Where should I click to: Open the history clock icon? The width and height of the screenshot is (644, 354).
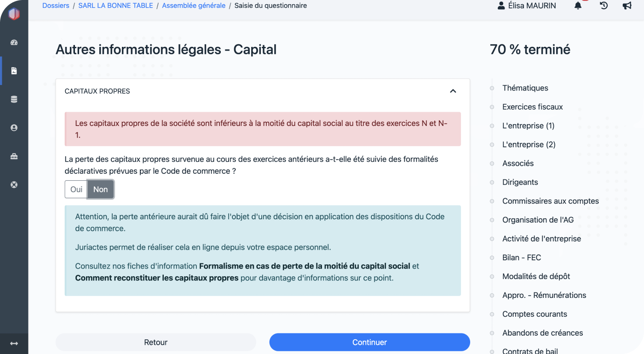(x=604, y=6)
